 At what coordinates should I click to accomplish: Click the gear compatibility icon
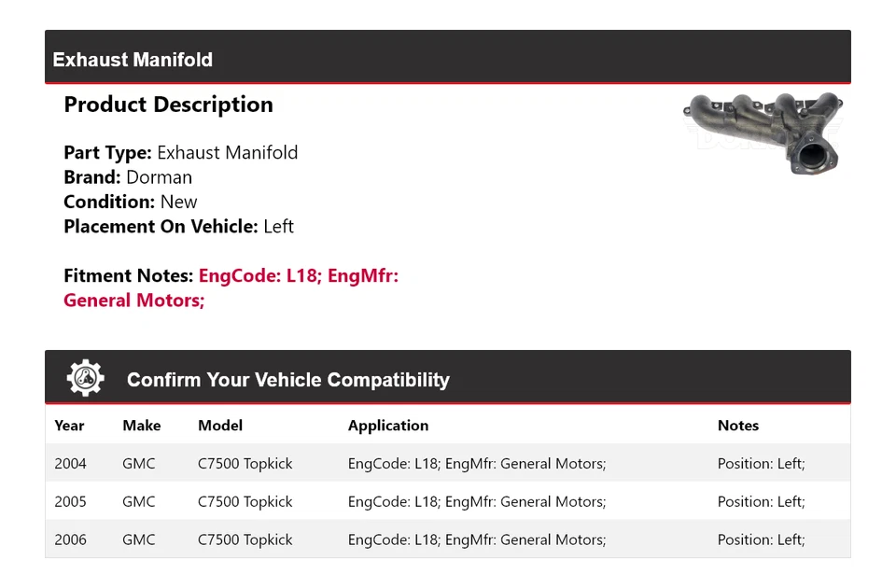tap(86, 378)
